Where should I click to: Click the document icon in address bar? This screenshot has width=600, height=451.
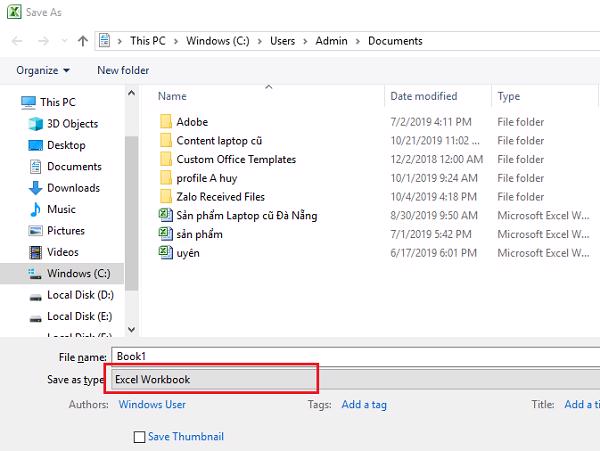click(104, 41)
